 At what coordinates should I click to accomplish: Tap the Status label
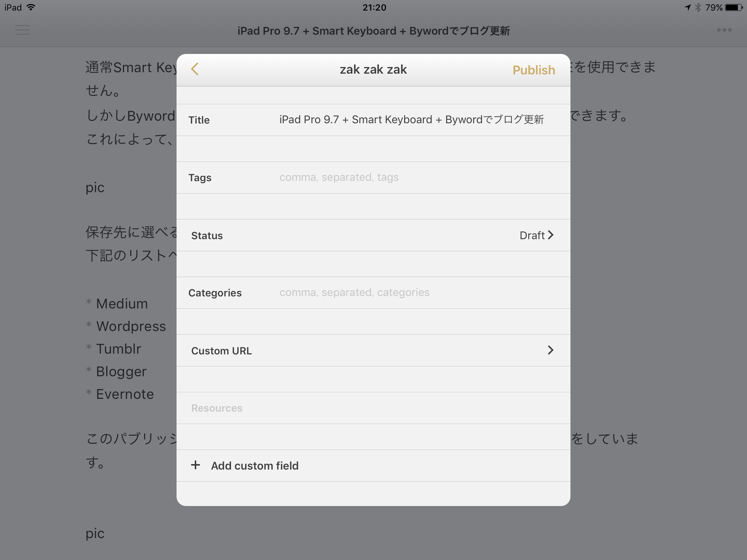pyautogui.click(x=207, y=236)
